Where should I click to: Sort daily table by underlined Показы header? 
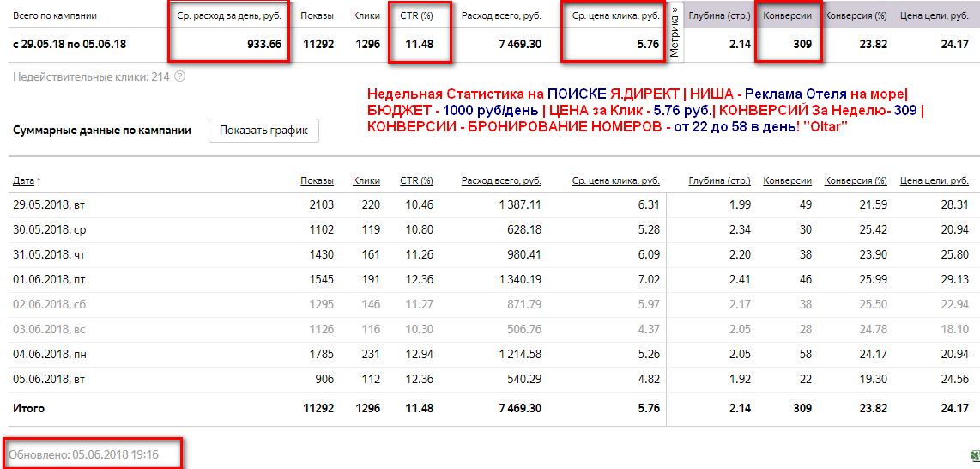coord(317,180)
